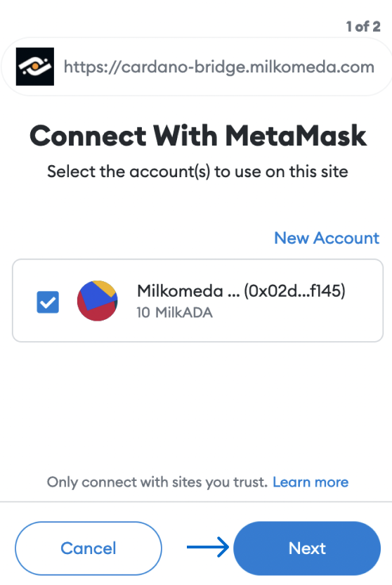Select the Milkomeda (0x02d...f145) account name
Viewport: 392px width, 585px height.
pos(241,290)
